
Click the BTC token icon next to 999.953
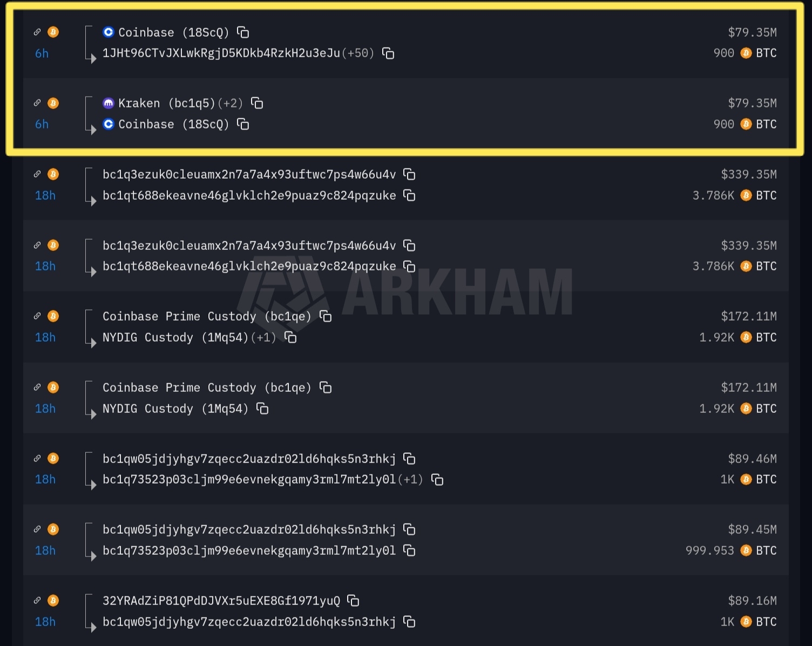point(746,550)
